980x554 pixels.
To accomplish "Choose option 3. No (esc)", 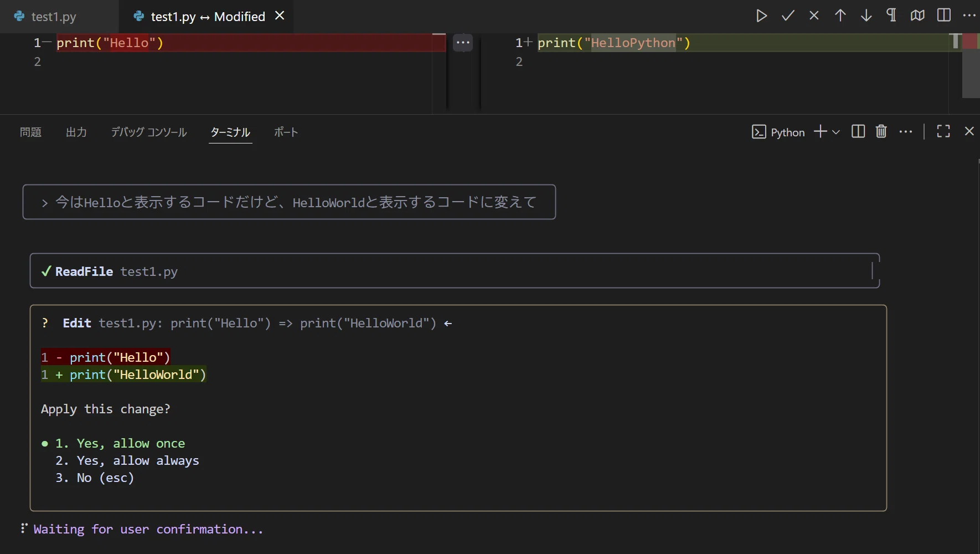I will 95,478.
